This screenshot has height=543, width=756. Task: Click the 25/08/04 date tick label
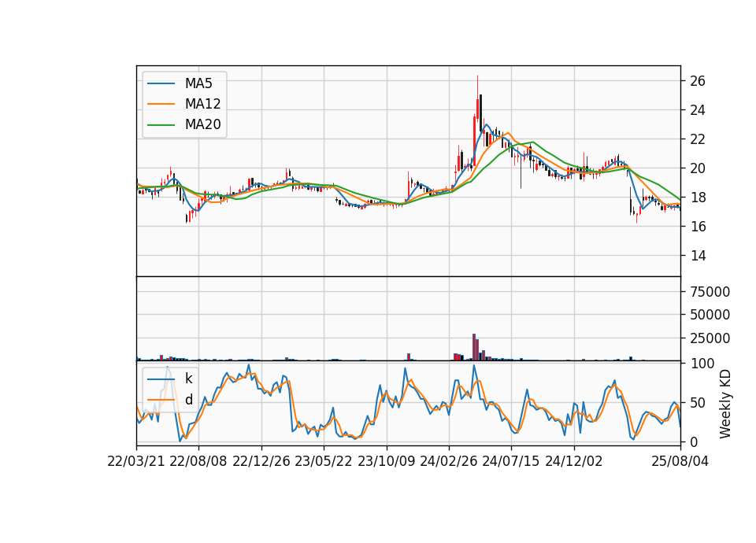pyautogui.click(x=680, y=462)
